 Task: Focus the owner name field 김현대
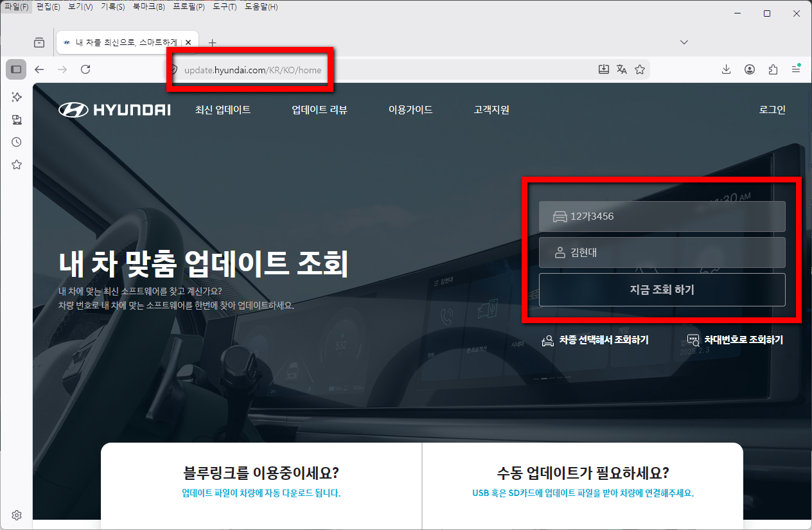click(662, 252)
